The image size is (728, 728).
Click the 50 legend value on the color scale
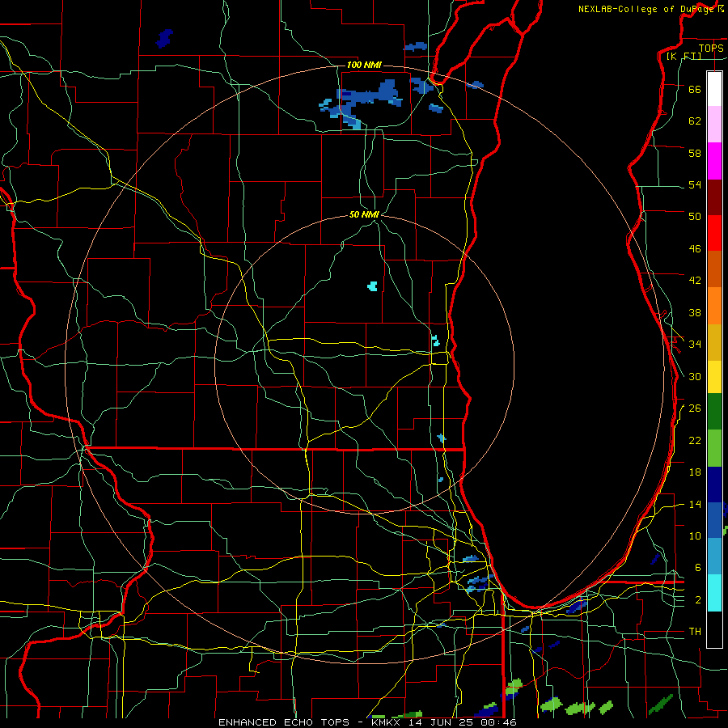point(695,217)
